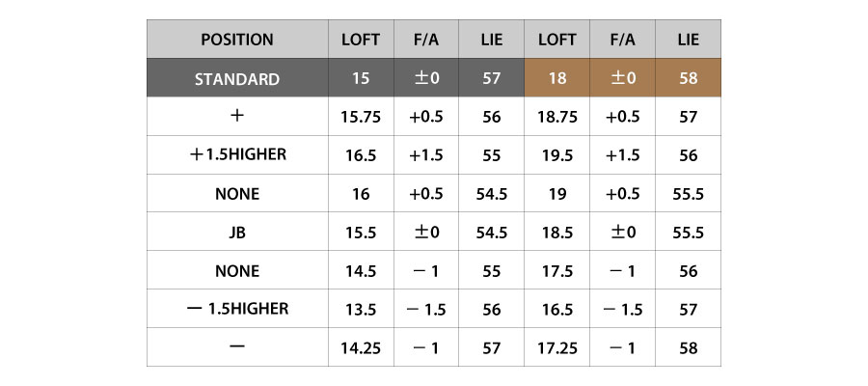Select the cell showing loft 16
The image size is (868, 386).
(x=361, y=194)
